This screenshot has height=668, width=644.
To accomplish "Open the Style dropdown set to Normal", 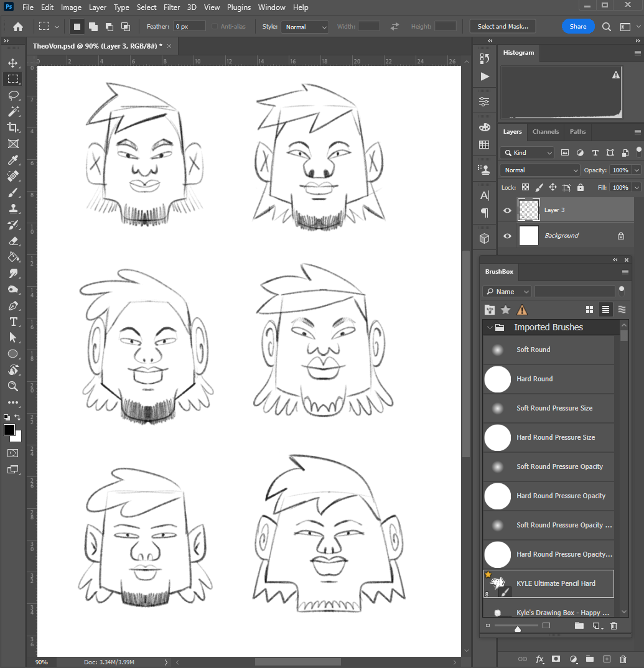I will [x=305, y=27].
